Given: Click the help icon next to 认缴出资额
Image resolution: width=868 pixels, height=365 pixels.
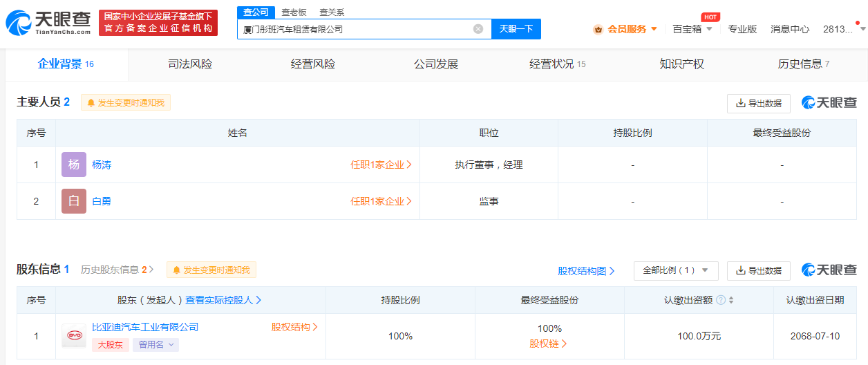Looking at the screenshot, I should (721, 300).
